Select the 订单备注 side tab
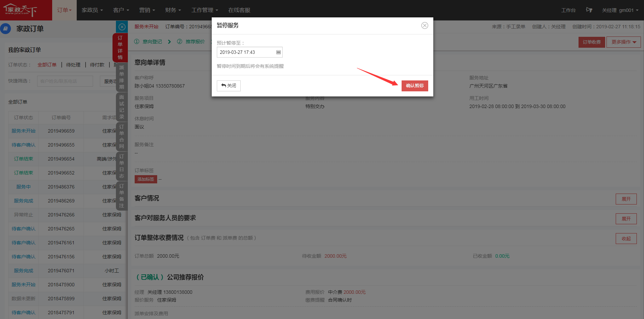This screenshot has height=319, width=644. pos(122,196)
